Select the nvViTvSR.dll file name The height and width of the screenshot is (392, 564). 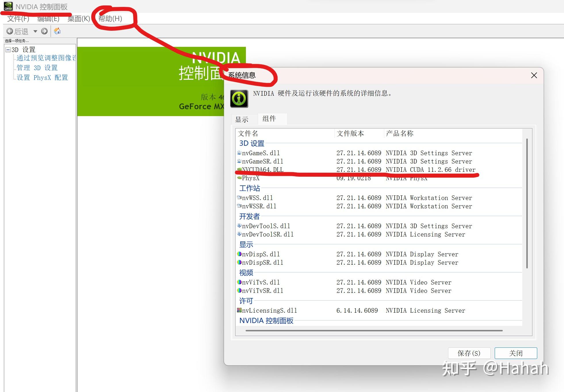(263, 291)
